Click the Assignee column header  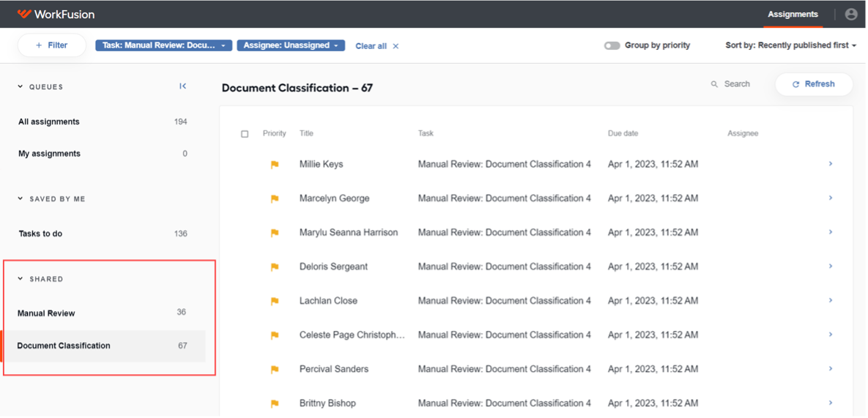(742, 134)
